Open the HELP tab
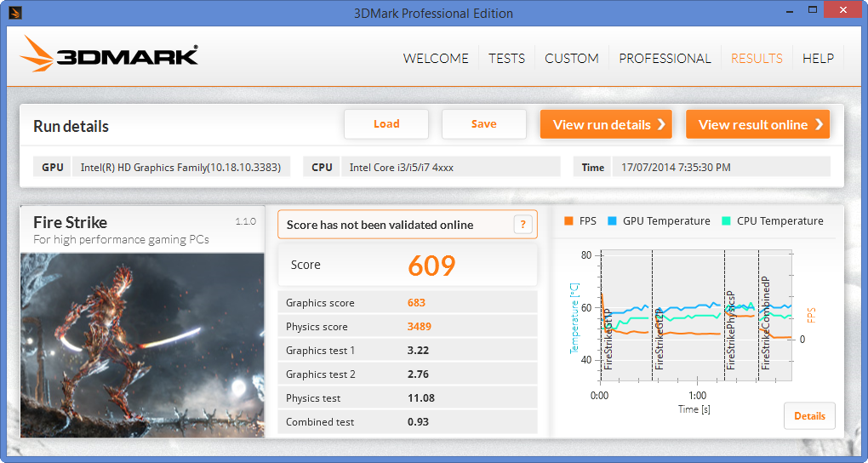 pos(818,59)
